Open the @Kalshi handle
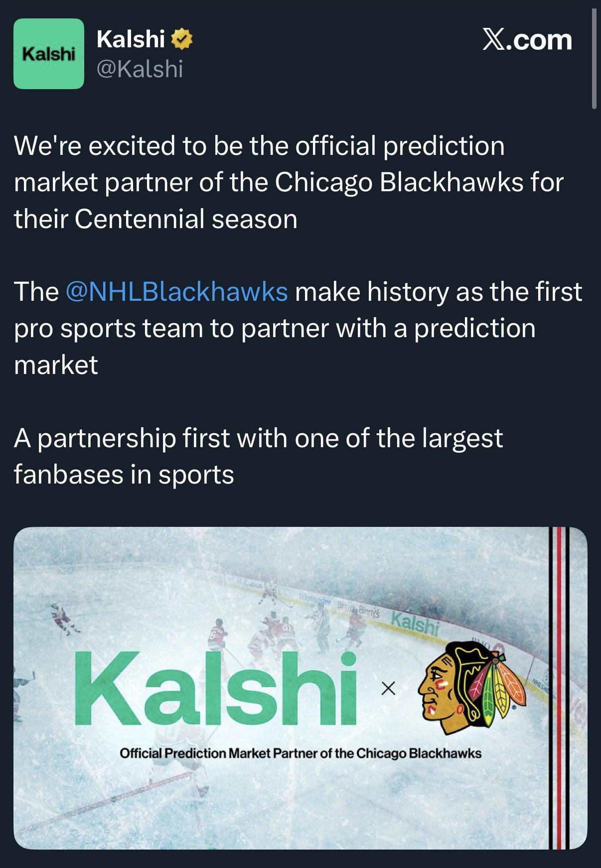Viewport: 601px width, 868px height. (x=140, y=69)
